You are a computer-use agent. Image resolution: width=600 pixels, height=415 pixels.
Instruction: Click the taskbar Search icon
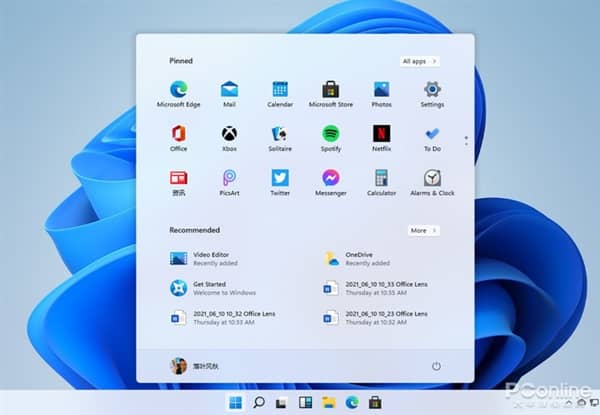258,403
